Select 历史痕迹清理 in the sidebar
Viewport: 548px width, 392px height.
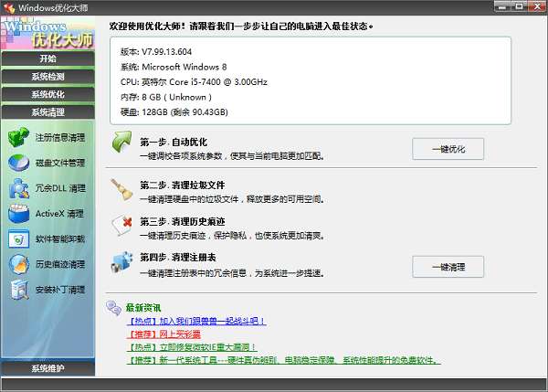pyautogui.click(x=59, y=264)
